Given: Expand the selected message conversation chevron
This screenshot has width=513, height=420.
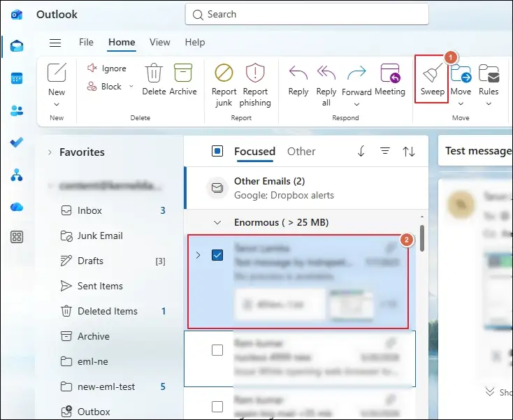Looking at the screenshot, I should click(198, 255).
